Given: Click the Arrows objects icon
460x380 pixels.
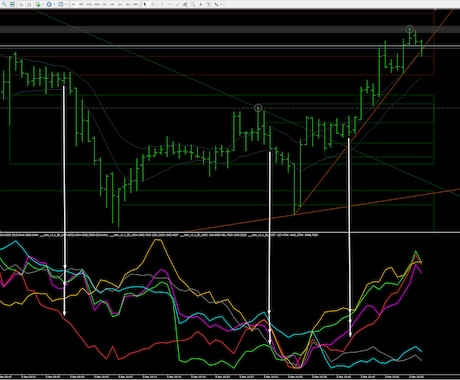Looking at the screenshot, I should click(216, 4).
